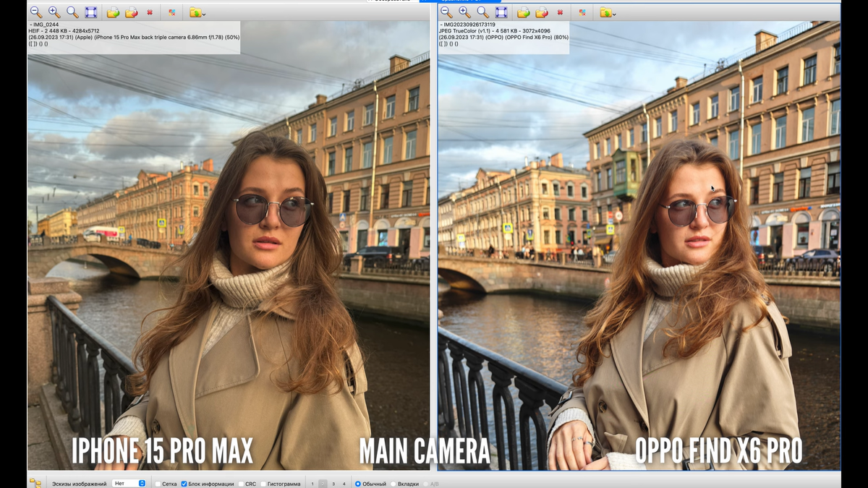Enable the Сетка checkbox

[158, 484]
